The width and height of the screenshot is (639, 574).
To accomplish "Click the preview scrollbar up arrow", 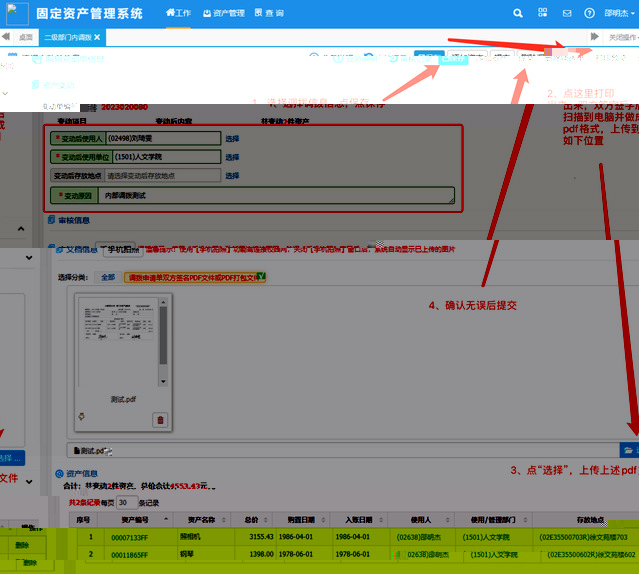I will [x=163, y=302].
